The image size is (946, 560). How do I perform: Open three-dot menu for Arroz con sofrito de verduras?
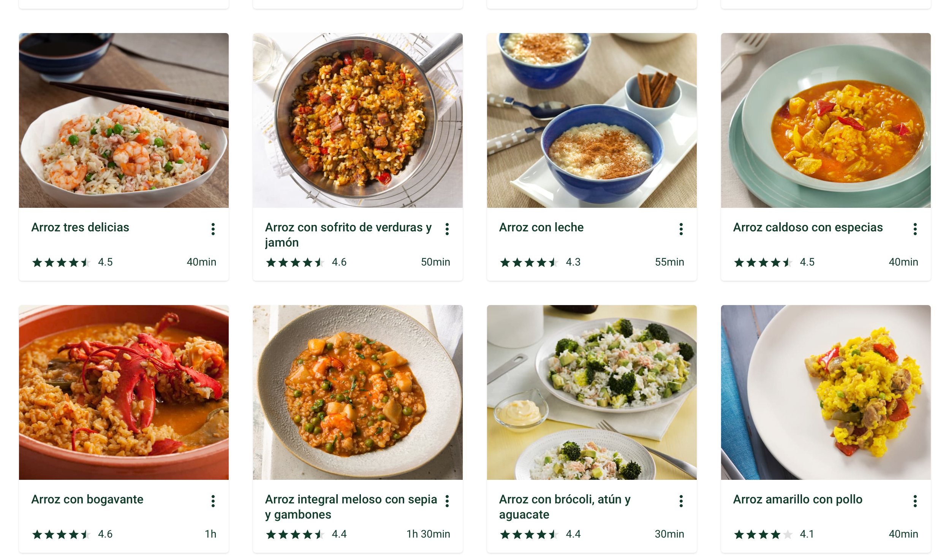pos(447,229)
